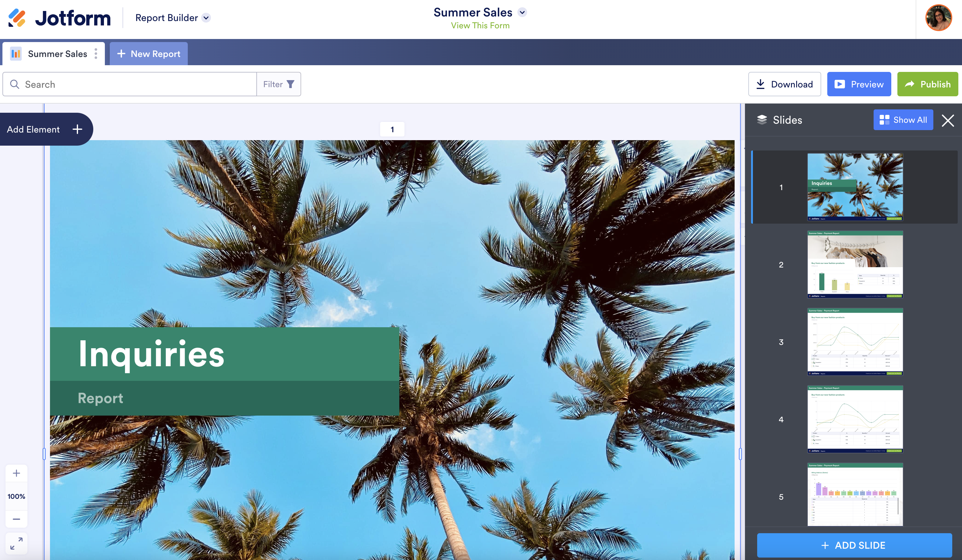Toggle fullscreen with the expand arrows icon
962x560 pixels.
[x=16, y=543]
